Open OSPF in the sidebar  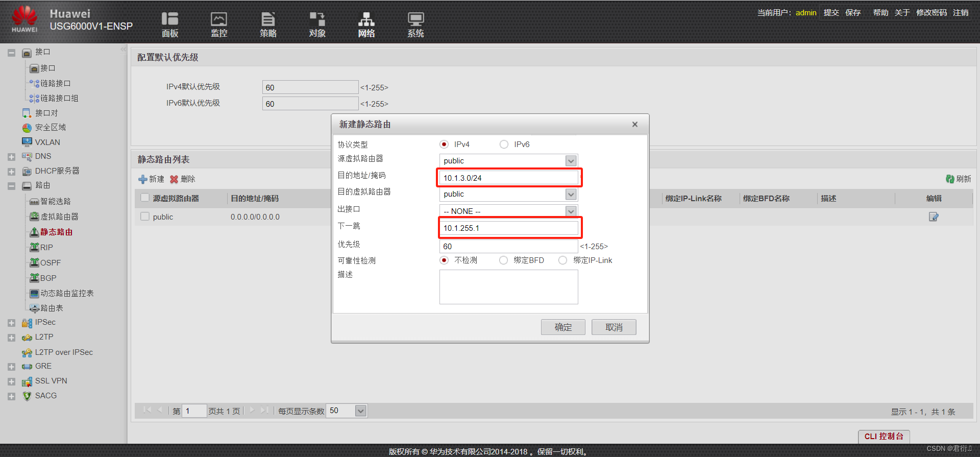[x=51, y=262]
